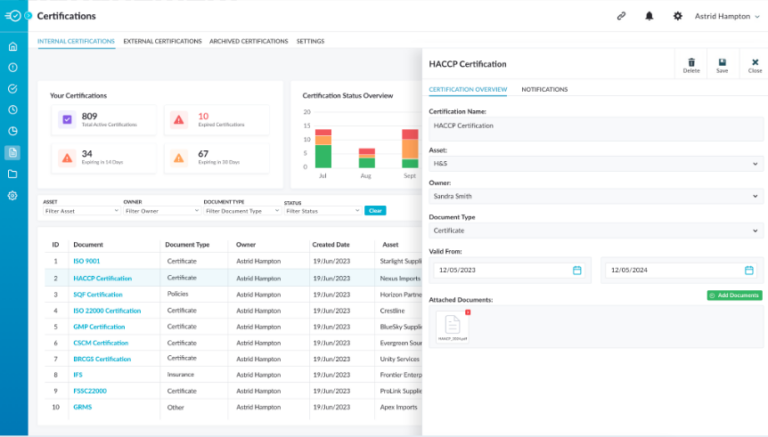Expand the Filter Status dropdown
Screen dimensions: 768x437
[x=321, y=211]
